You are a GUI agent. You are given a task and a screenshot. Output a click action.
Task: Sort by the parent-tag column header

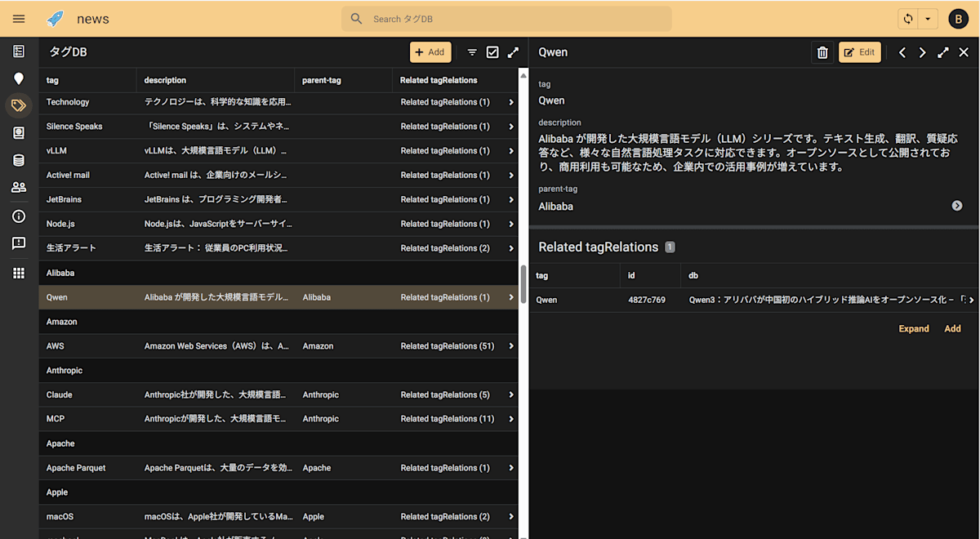pyautogui.click(x=343, y=80)
